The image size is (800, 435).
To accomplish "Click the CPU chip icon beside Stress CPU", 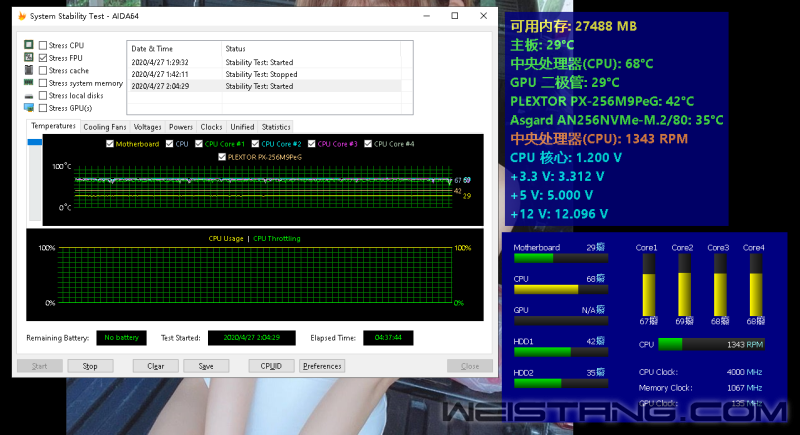I will coord(28,45).
